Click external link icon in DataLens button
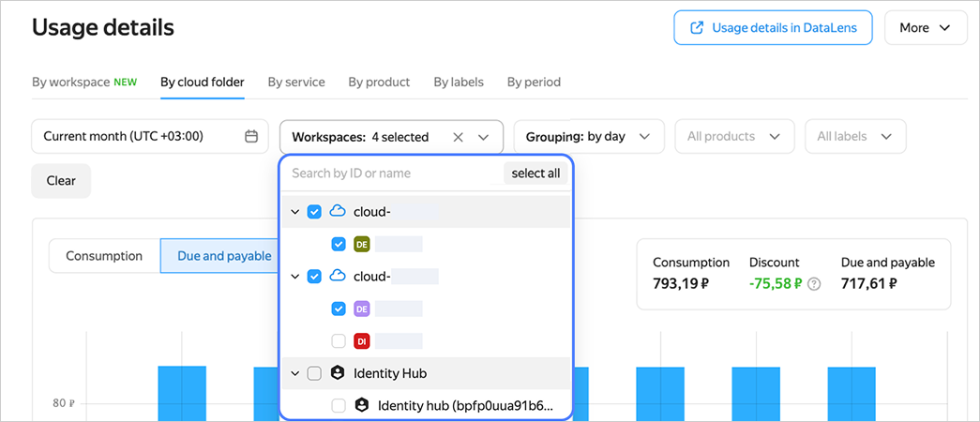 click(696, 27)
